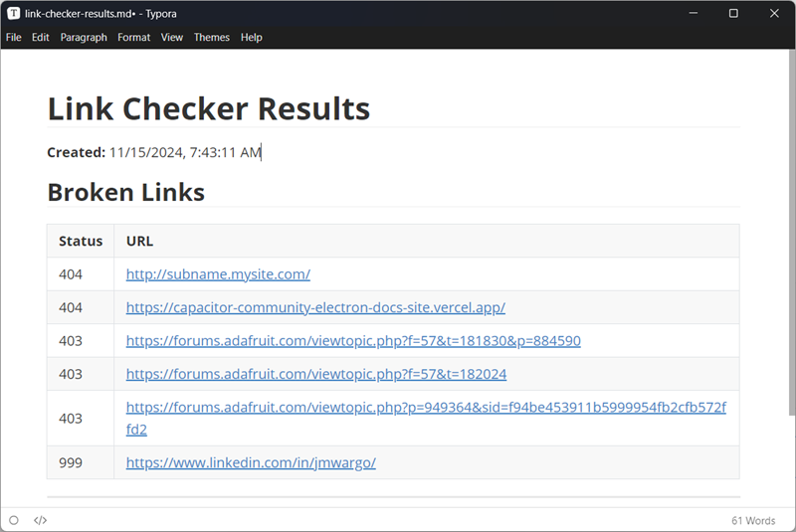Click the Created label text

pyautogui.click(x=77, y=152)
